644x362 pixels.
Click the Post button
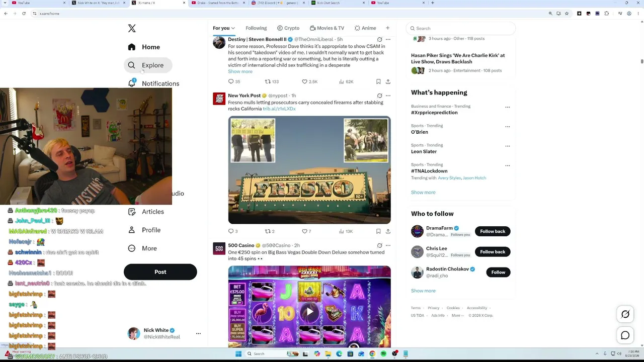click(160, 272)
